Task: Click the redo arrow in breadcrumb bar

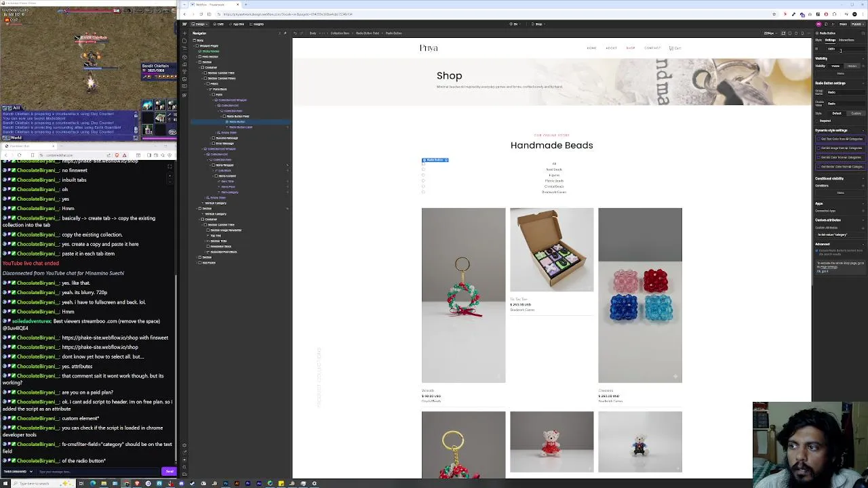Action: coord(301,33)
